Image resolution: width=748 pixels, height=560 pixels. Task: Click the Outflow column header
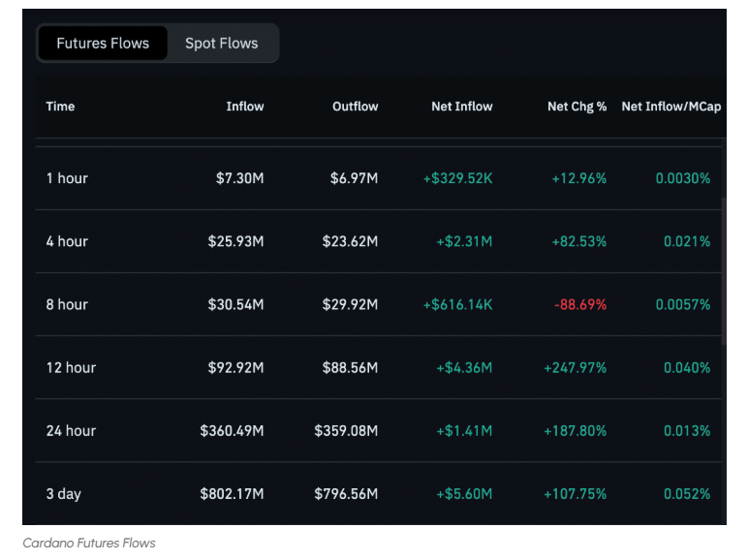pos(356,107)
